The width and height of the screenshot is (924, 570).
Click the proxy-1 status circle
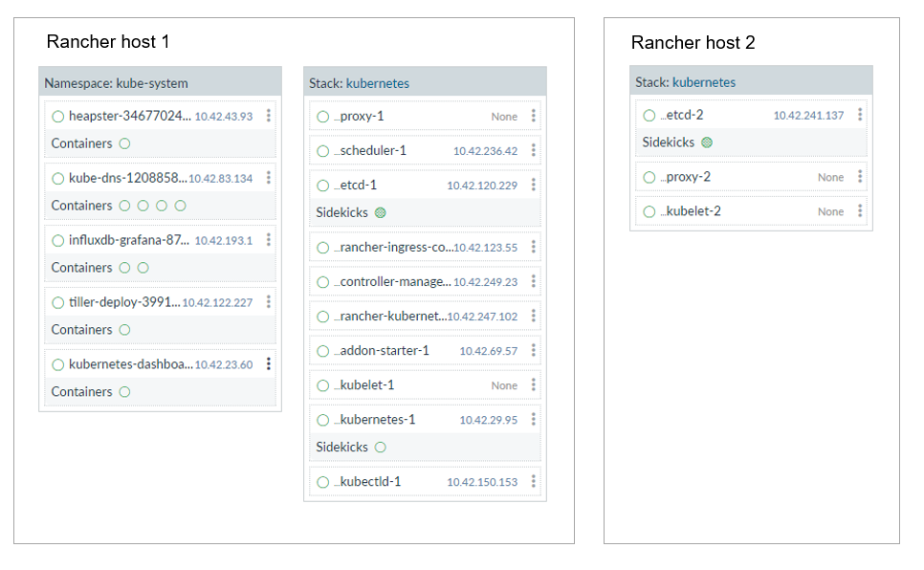tap(323, 117)
